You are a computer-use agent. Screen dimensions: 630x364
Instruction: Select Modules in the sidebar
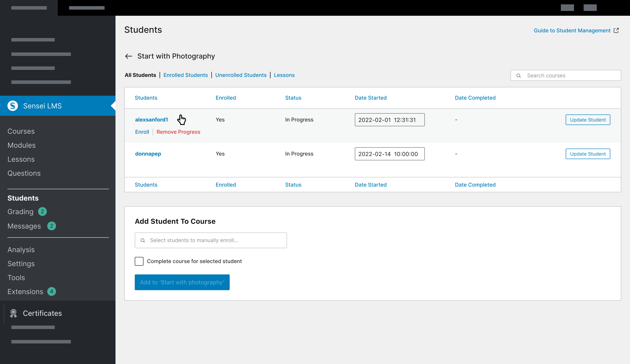tap(21, 145)
